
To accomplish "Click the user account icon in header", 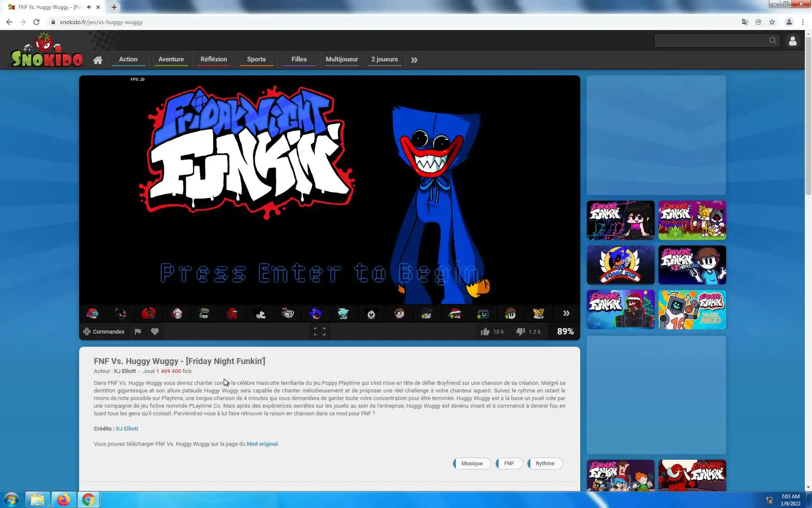I will coord(792,41).
